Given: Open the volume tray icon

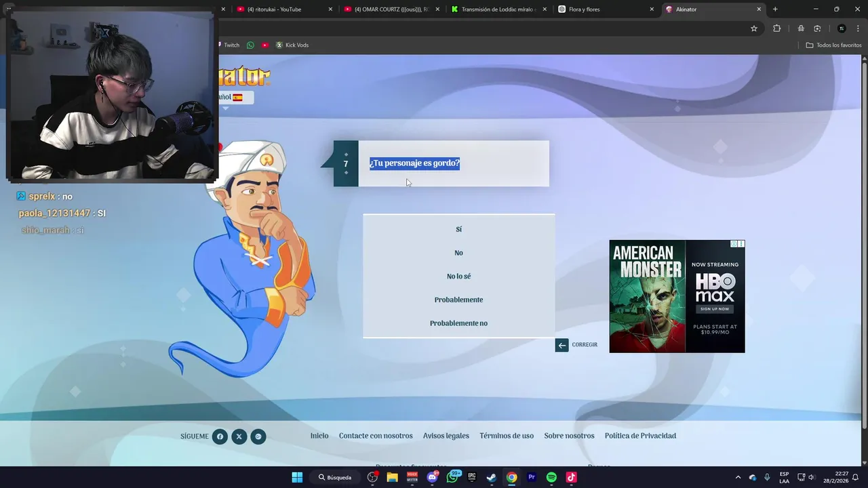Looking at the screenshot, I should coord(812,477).
